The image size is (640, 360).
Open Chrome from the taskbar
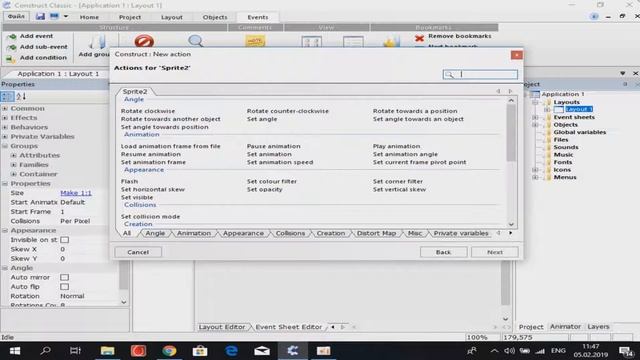coord(169,351)
